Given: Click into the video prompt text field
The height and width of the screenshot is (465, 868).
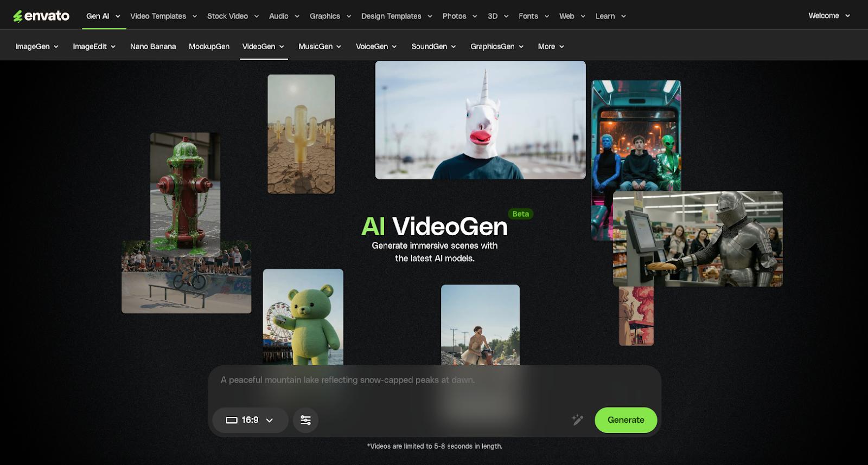Looking at the screenshot, I should click(434, 380).
